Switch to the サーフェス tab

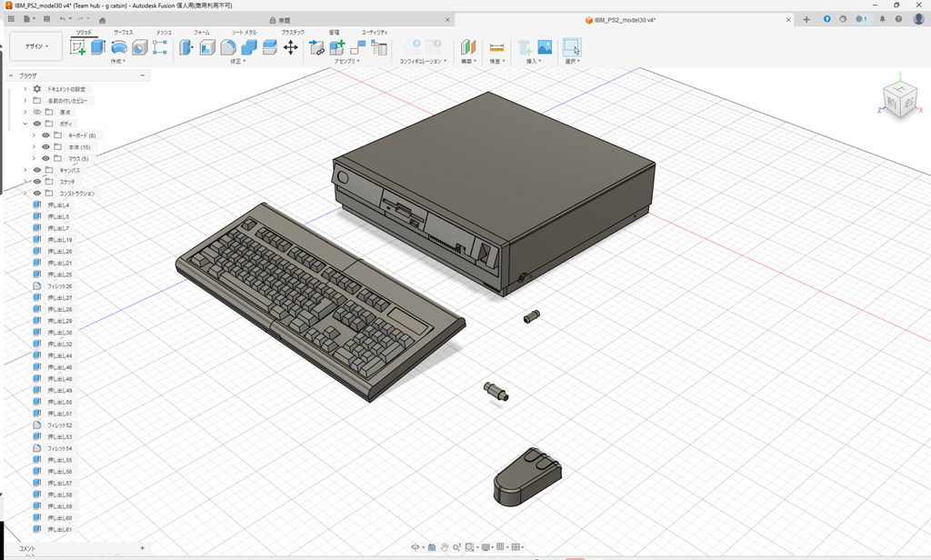[x=123, y=32]
